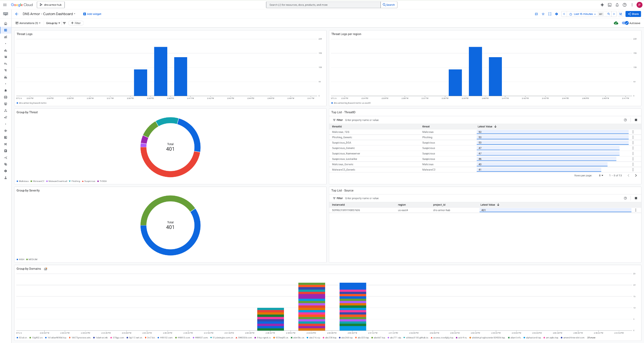Click Add widget button
This screenshot has width=644, height=343.
pos(92,14)
